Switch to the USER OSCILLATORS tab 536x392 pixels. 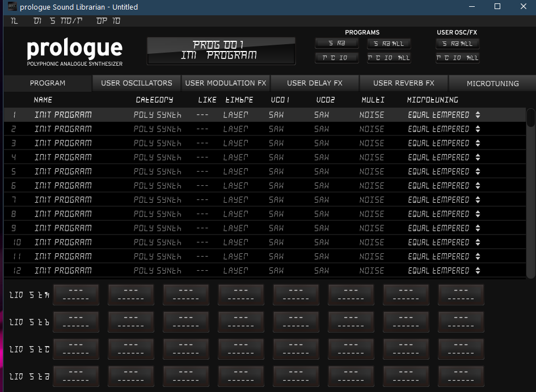point(137,83)
